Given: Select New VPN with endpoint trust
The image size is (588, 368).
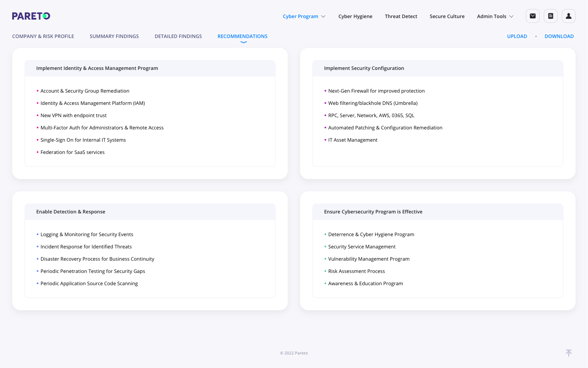Looking at the screenshot, I should pyautogui.click(x=73, y=115).
